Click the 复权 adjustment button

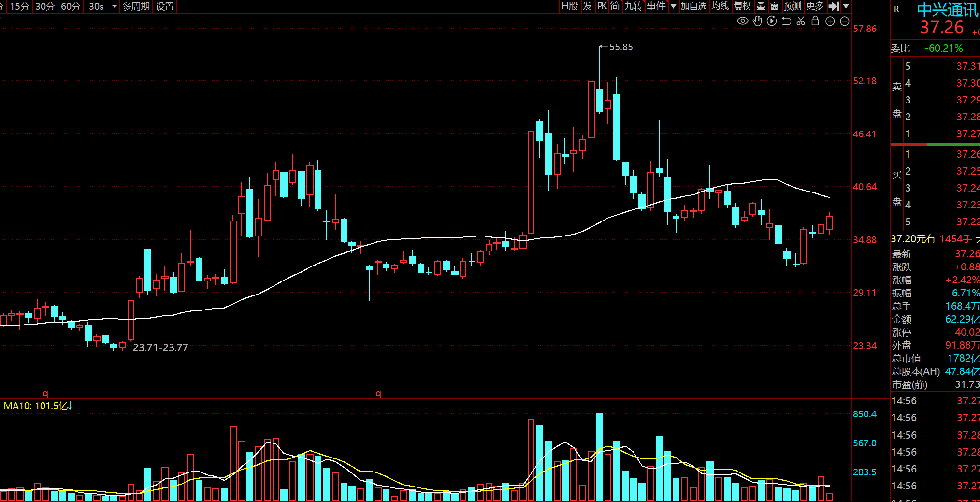coord(742,6)
